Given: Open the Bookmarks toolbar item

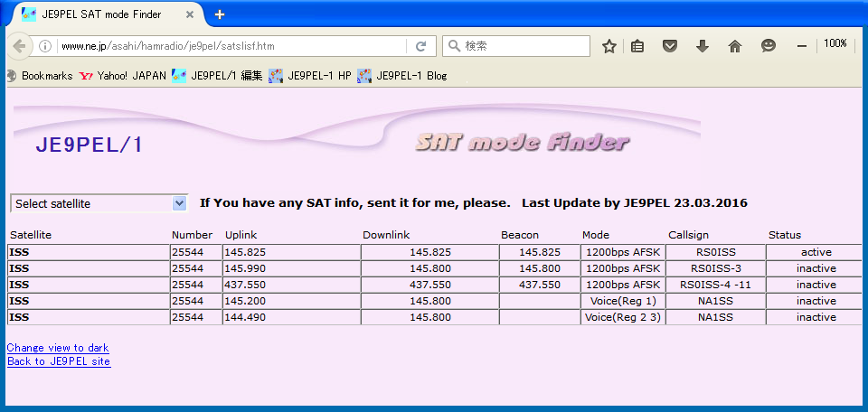Looking at the screenshot, I should pyautogui.click(x=40, y=76).
